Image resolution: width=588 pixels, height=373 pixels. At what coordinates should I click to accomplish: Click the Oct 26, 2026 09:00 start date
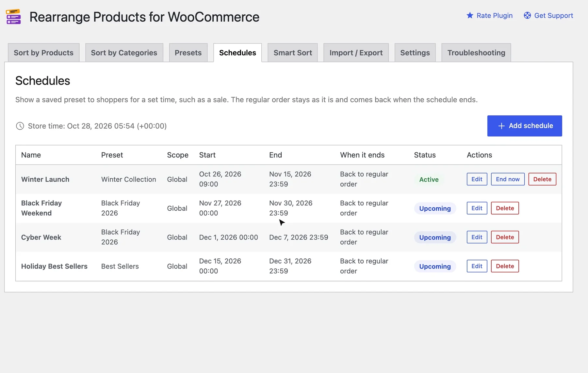tap(220, 179)
